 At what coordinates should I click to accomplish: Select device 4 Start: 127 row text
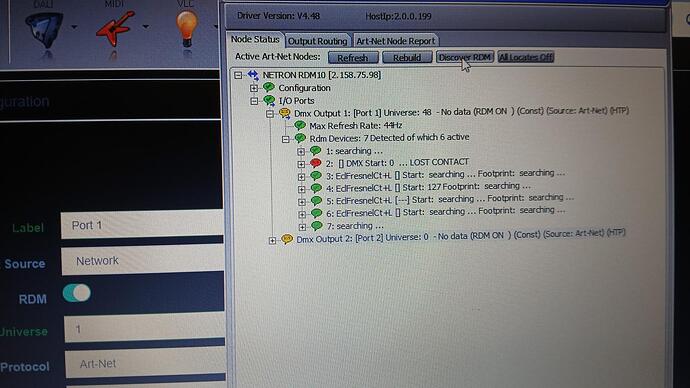click(428, 187)
